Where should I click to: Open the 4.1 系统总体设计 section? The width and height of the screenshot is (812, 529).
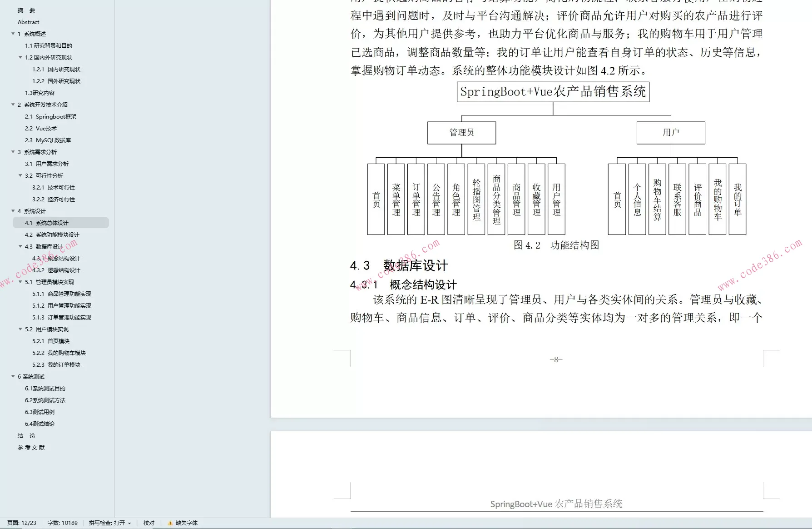point(47,223)
